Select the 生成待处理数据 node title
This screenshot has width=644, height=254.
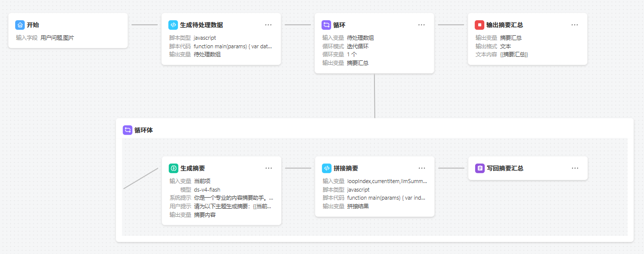tap(202, 25)
